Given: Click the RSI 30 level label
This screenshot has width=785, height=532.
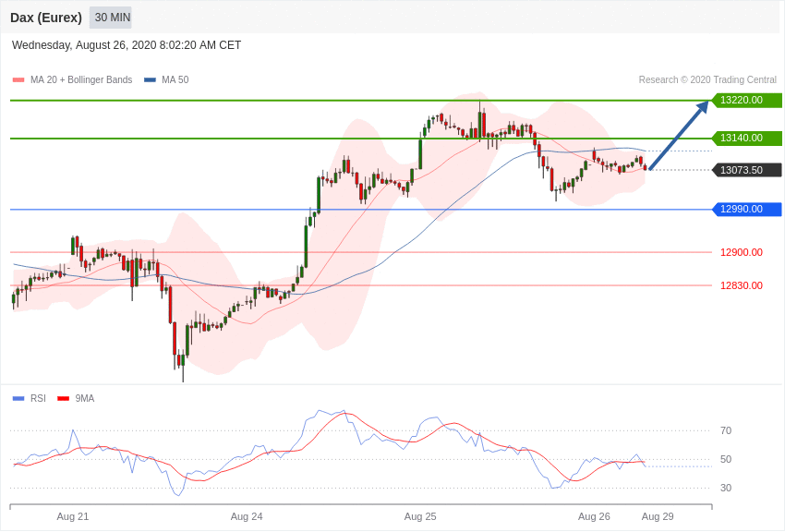Looking at the screenshot, I should coord(725,488).
